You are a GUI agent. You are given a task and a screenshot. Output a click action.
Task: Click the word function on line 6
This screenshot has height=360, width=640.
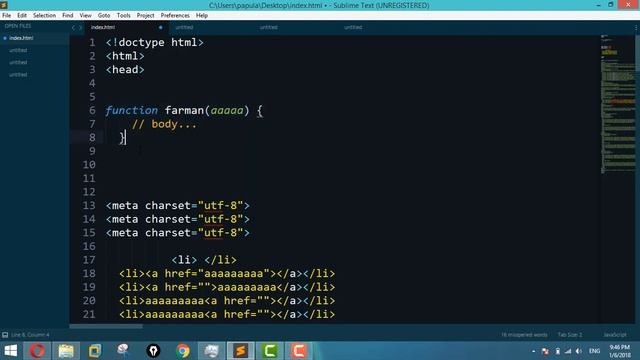(131, 110)
